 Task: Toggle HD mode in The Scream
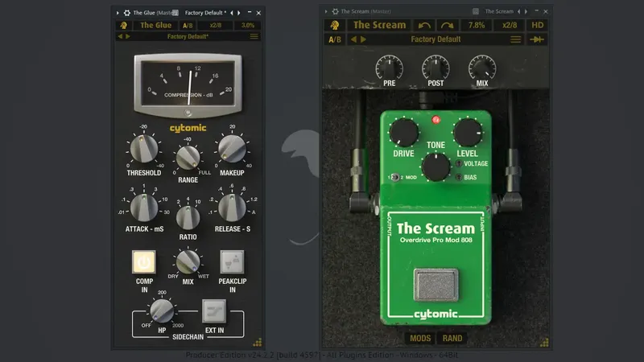pyautogui.click(x=538, y=25)
